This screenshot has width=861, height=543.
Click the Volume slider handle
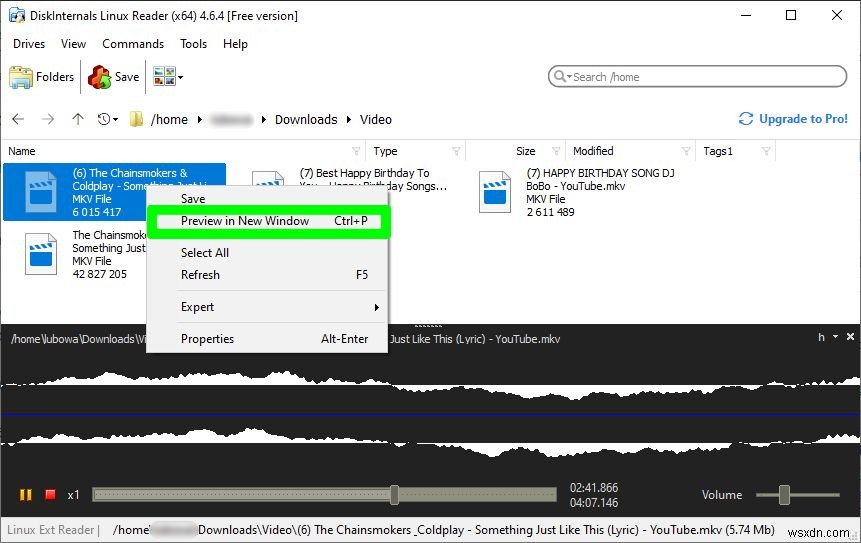click(784, 495)
